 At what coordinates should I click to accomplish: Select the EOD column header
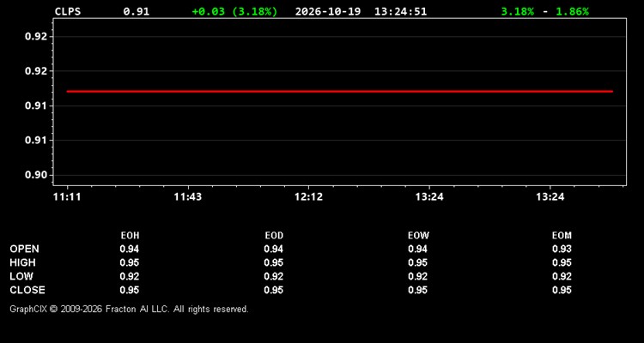click(274, 236)
